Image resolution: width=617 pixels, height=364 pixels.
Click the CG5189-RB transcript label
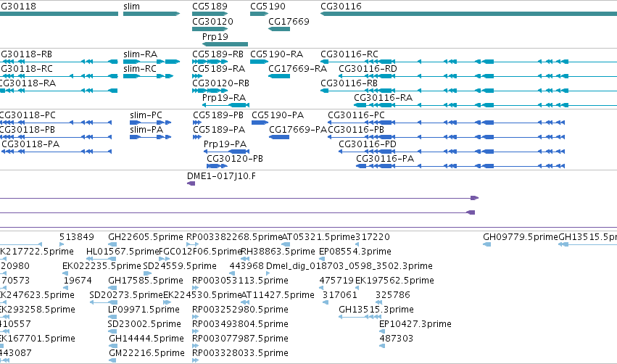(218, 54)
